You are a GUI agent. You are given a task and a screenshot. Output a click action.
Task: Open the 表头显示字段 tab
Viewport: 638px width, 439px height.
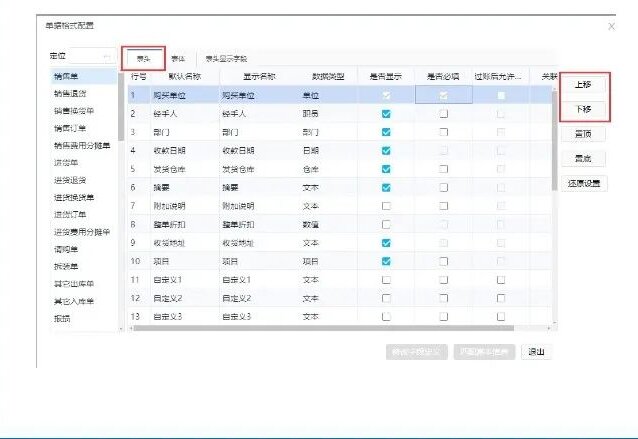[227, 59]
